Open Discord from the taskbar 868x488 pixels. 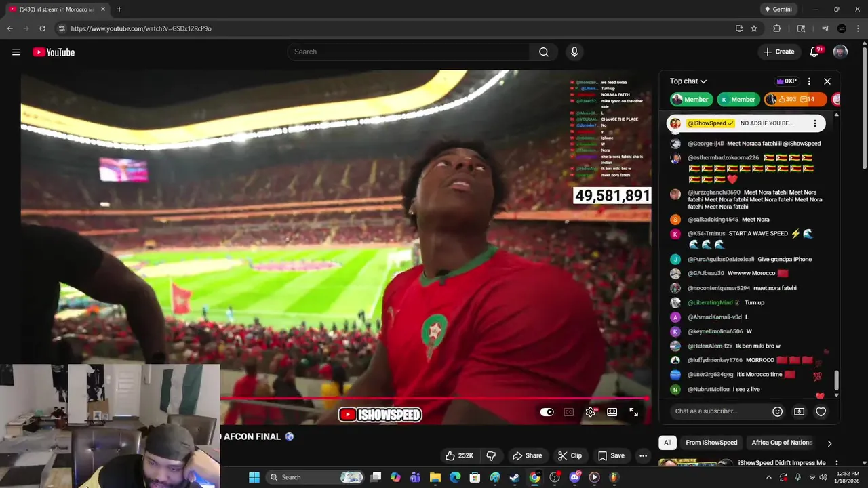pyautogui.click(x=575, y=477)
